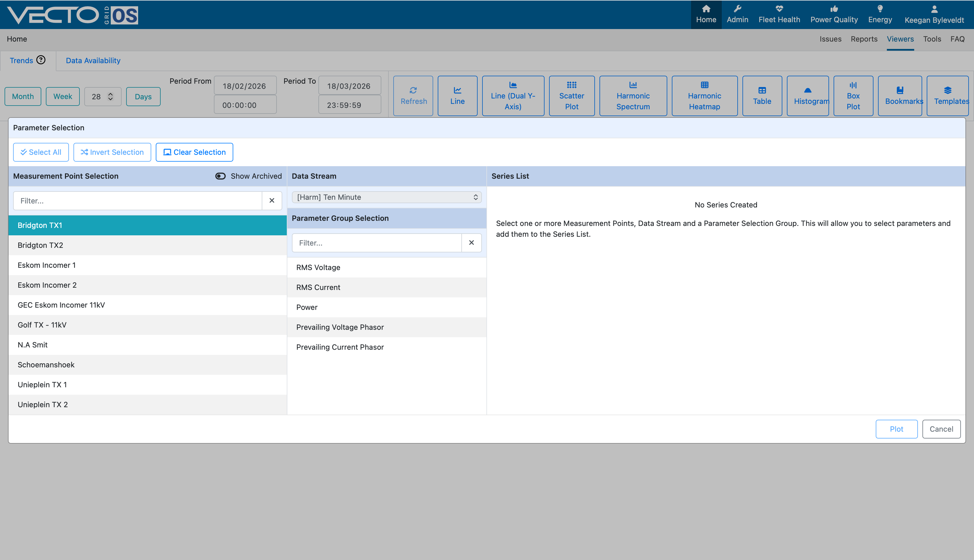The image size is (974, 560).
Task: Open the FAQ menu
Action: click(957, 39)
